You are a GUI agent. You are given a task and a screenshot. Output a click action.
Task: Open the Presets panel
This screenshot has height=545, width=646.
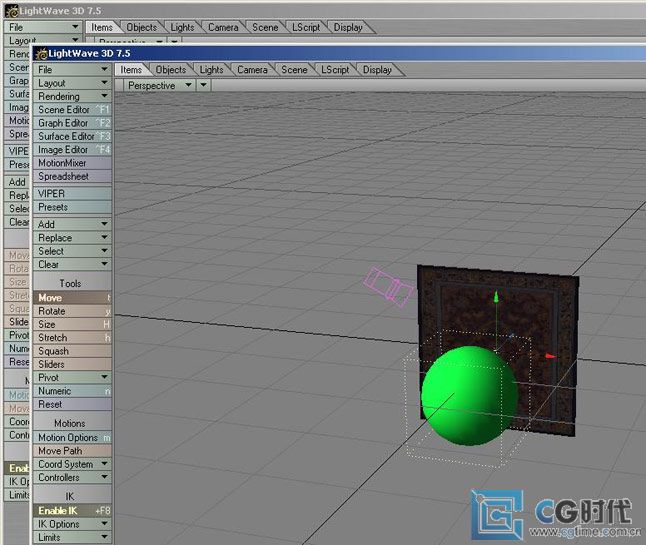pos(72,207)
